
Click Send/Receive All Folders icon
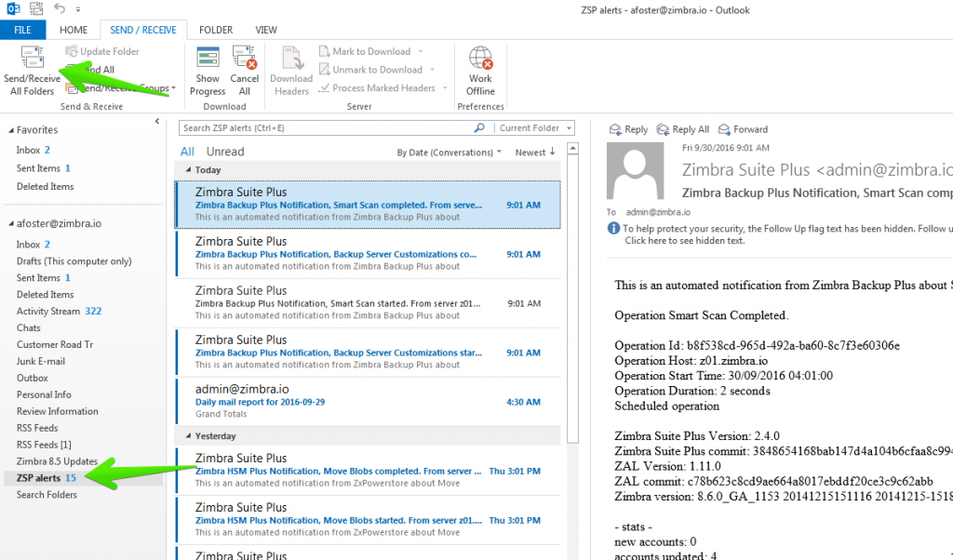[x=33, y=58]
